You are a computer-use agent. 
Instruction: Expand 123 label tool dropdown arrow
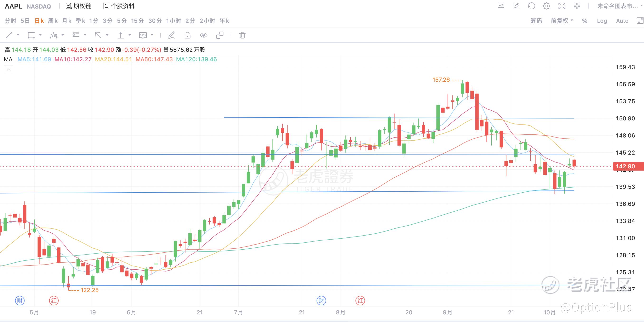(x=152, y=35)
